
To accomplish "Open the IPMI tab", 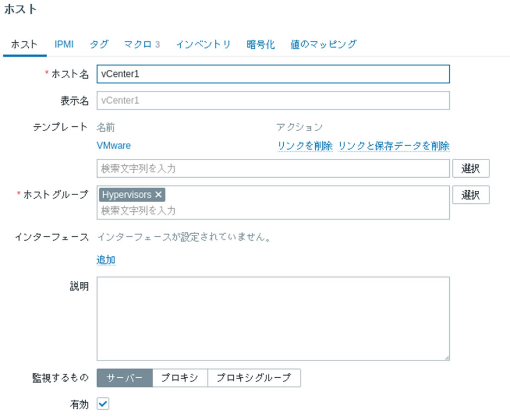I will (64, 44).
